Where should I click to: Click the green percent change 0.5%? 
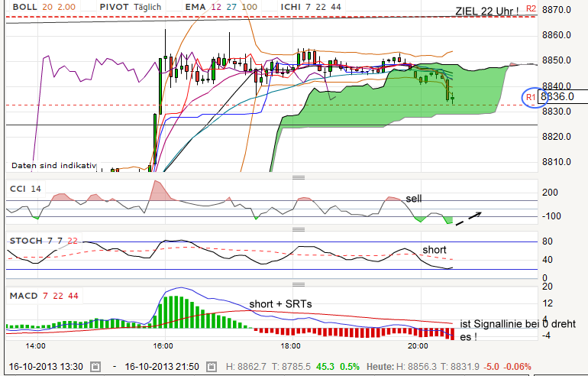(350, 367)
